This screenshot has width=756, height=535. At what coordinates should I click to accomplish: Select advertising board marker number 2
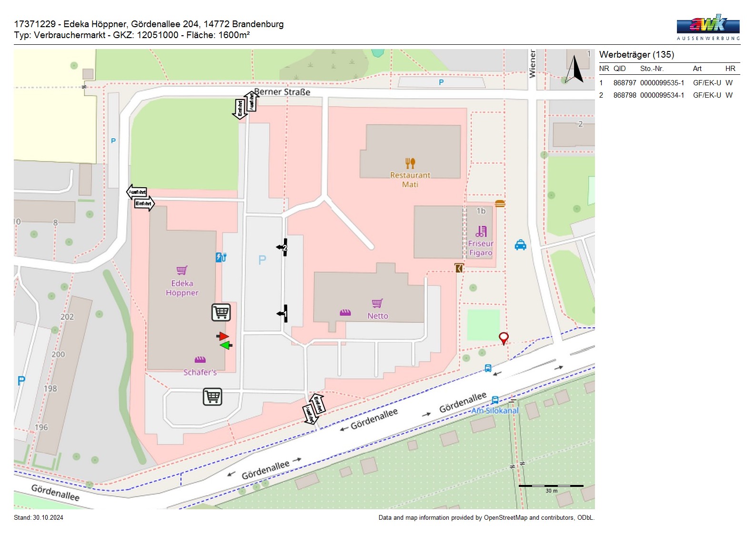pos(283,247)
